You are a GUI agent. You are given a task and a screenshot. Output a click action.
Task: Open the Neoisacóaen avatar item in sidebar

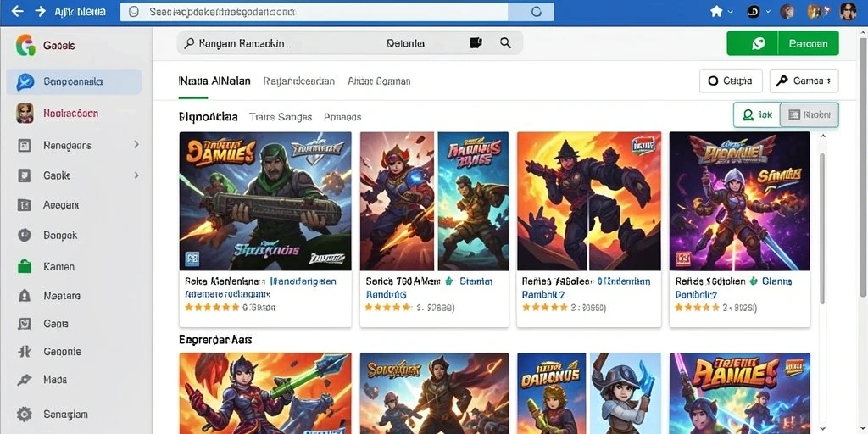25,113
